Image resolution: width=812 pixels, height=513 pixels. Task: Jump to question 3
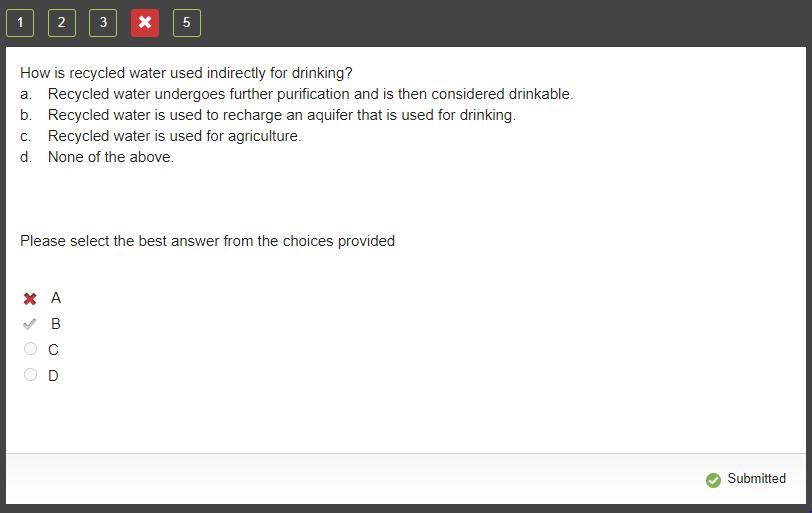tap(103, 23)
